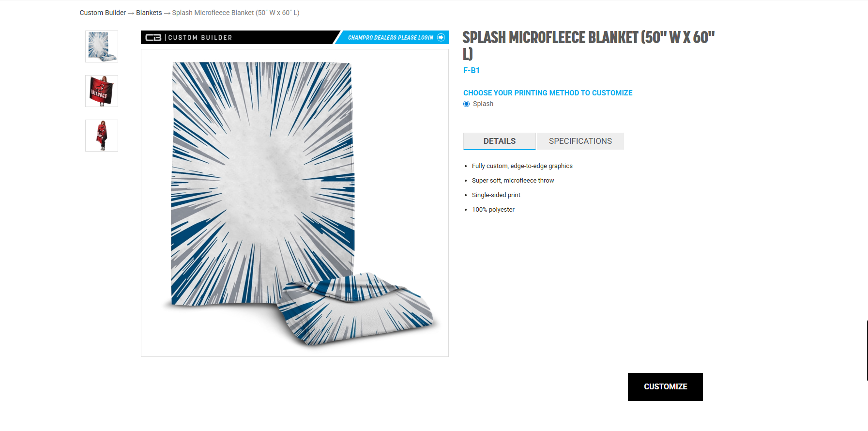Go to Custom Builder breadcrumb link
The width and height of the screenshot is (868, 431).
click(103, 13)
